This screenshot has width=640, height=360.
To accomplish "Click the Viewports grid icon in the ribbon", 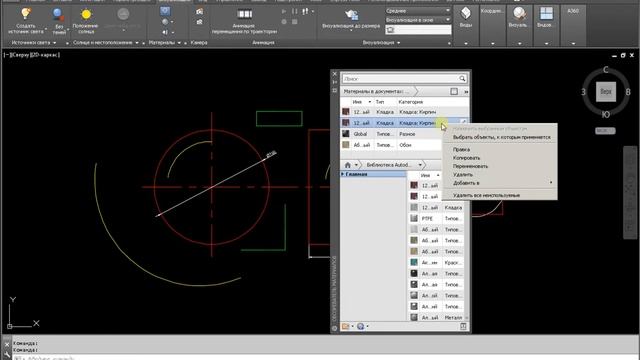I will pyautogui.click(x=546, y=13).
